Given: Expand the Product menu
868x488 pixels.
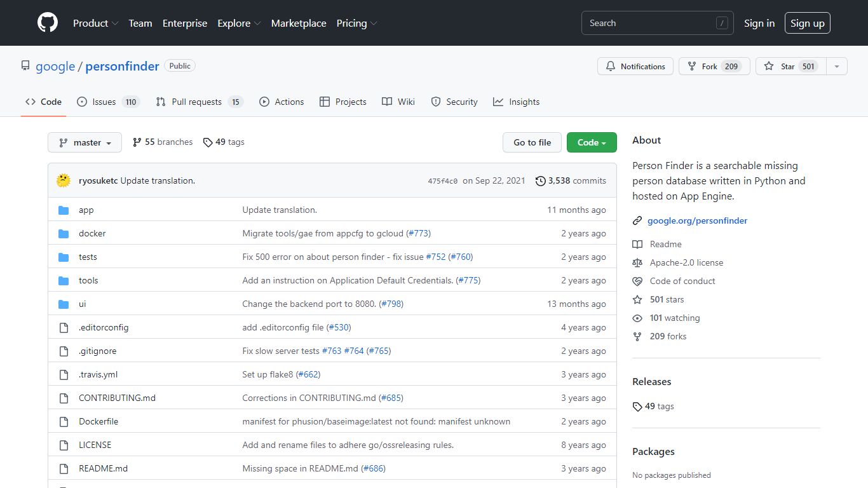Looking at the screenshot, I should (x=95, y=23).
